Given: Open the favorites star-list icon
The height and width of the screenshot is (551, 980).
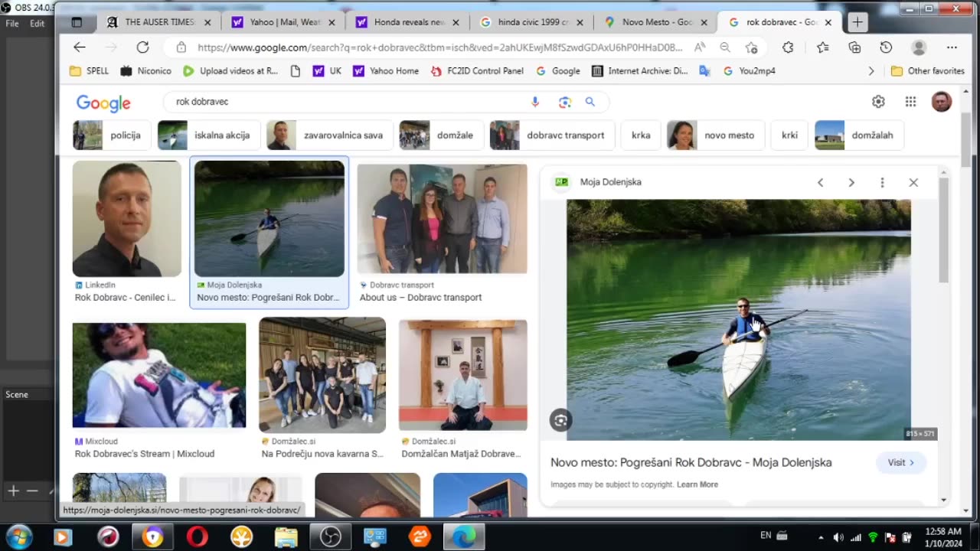Looking at the screenshot, I should click(x=823, y=47).
